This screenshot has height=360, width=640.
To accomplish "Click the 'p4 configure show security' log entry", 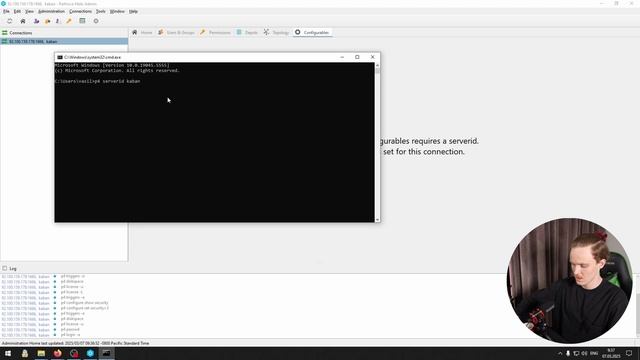I will point(84,303).
